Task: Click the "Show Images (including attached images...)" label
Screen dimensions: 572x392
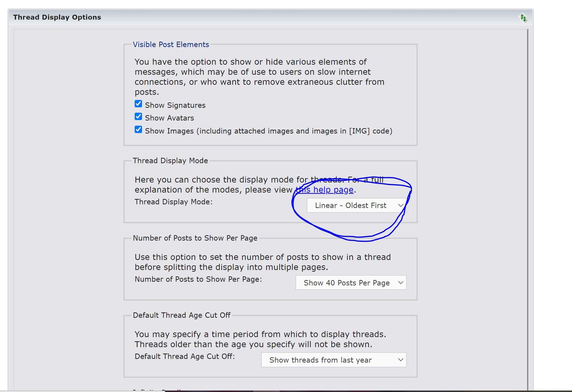Action: point(268,131)
